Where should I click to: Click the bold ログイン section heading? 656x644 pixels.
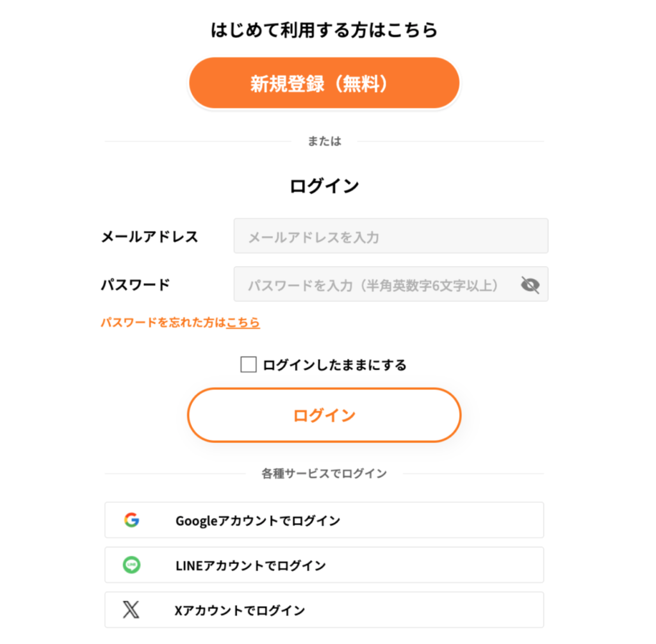324,186
